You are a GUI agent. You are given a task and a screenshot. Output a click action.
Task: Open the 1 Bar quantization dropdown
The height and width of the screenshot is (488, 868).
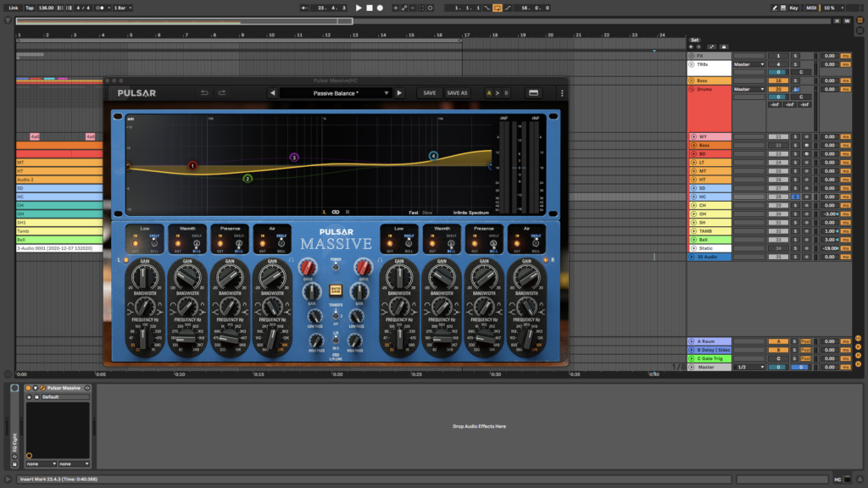[123, 8]
